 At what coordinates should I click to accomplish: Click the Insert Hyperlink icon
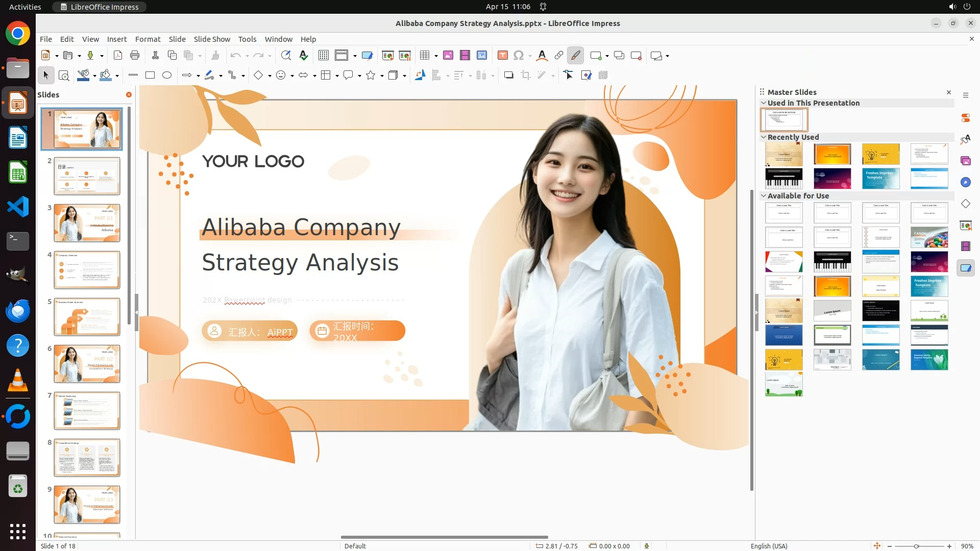tap(558, 56)
